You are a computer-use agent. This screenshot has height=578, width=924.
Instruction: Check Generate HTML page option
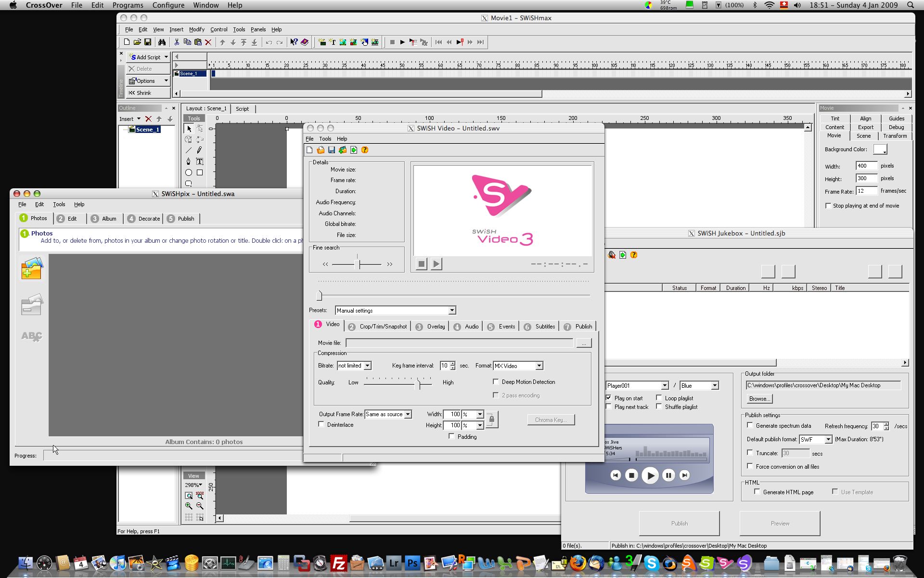757,492
